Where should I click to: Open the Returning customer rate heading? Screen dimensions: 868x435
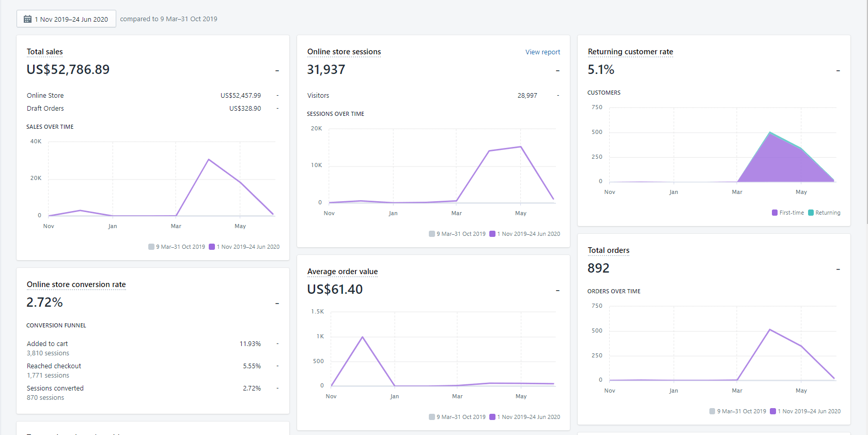(630, 52)
